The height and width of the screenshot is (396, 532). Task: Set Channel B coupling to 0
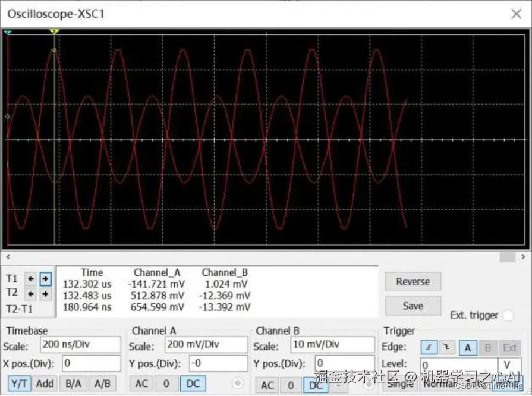point(291,385)
